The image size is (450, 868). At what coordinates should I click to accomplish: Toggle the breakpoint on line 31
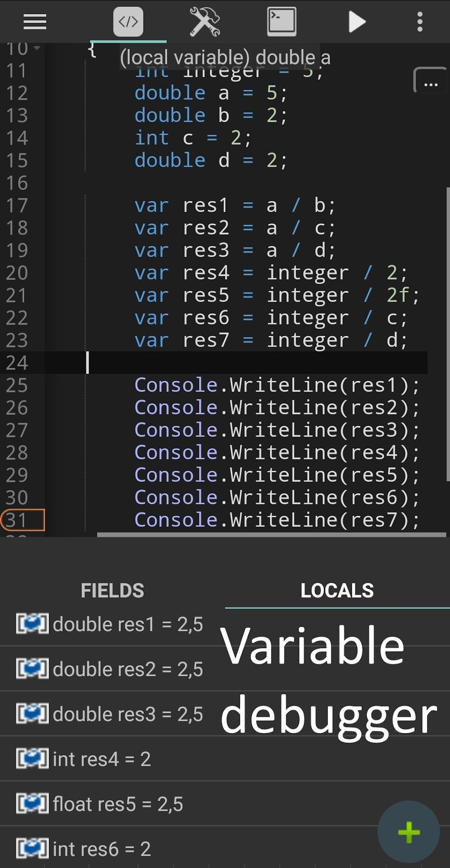(x=19, y=519)
